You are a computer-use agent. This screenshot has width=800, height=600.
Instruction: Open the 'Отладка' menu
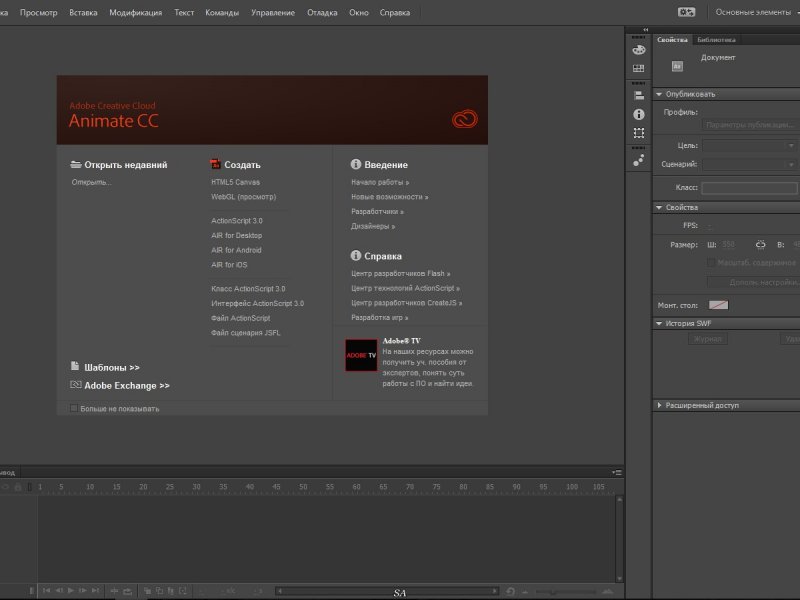point(322,13)
